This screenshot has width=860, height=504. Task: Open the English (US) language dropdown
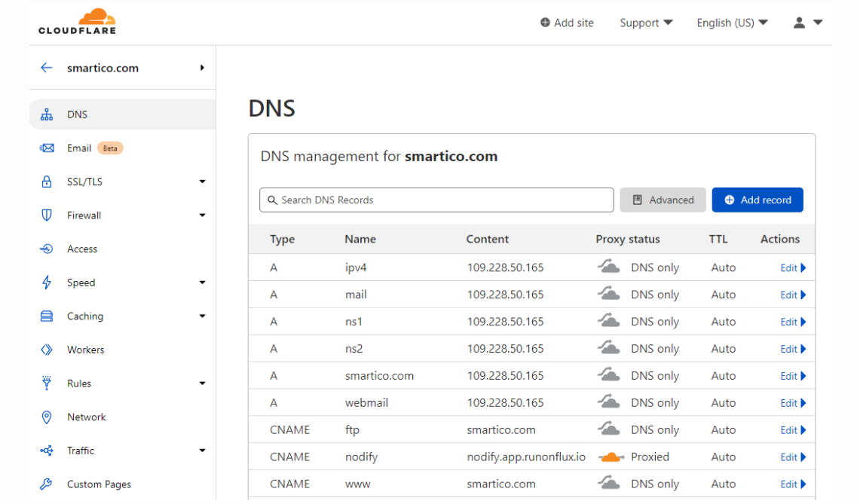(732, 23)
